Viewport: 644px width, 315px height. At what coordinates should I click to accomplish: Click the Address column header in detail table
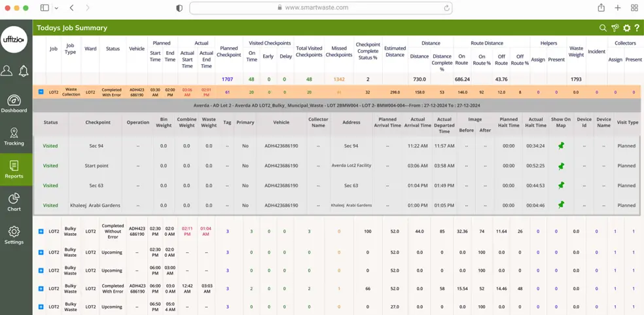click(351, 122)
